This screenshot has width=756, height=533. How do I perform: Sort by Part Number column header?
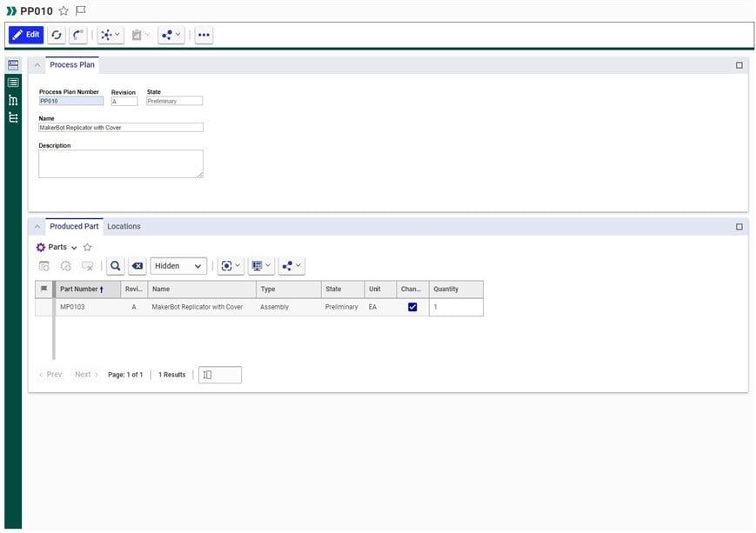87,290
